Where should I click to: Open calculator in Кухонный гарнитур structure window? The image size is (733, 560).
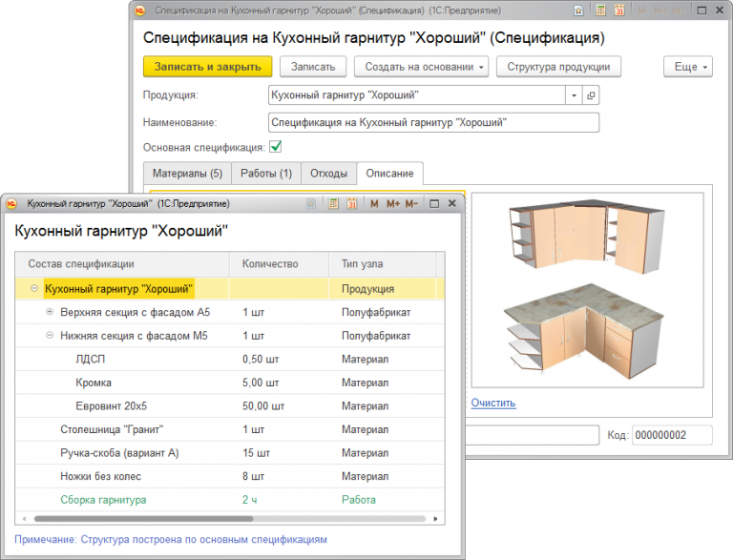[x=333, y=204]
